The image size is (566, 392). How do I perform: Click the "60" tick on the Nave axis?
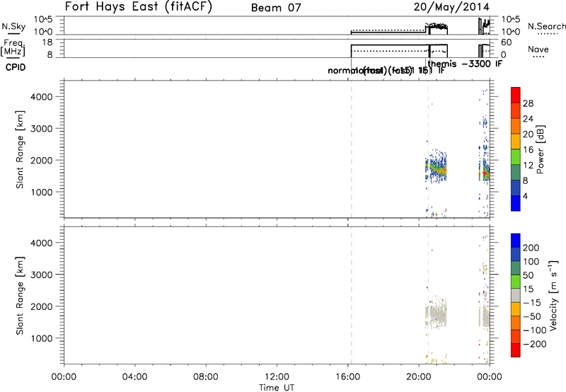[x=507, y=42]
